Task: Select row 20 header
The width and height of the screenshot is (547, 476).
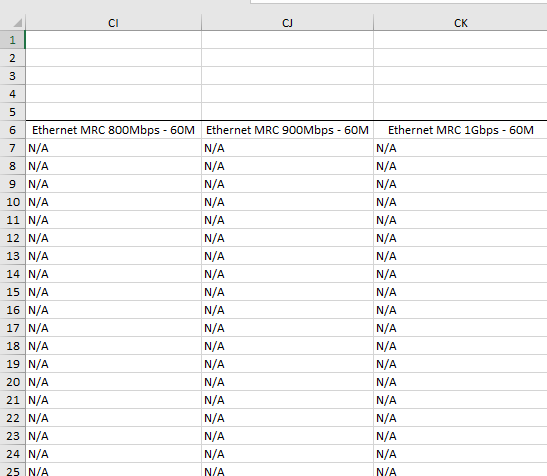Action: coord(13,382)
